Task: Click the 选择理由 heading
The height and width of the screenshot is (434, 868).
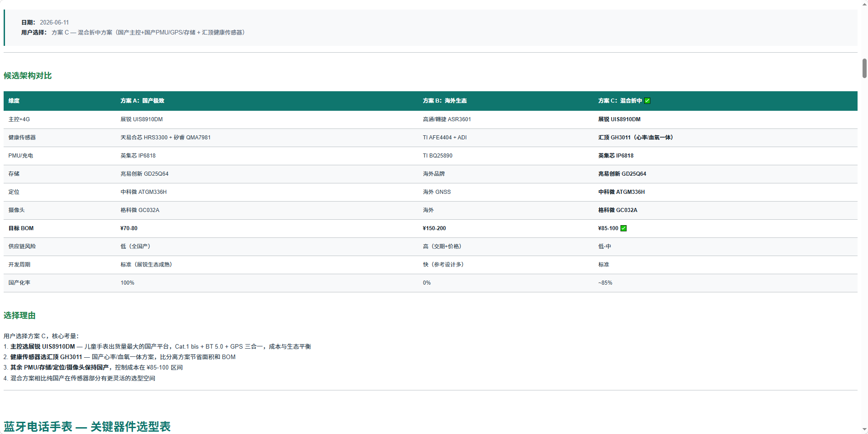Action: (x=20, y=315)
